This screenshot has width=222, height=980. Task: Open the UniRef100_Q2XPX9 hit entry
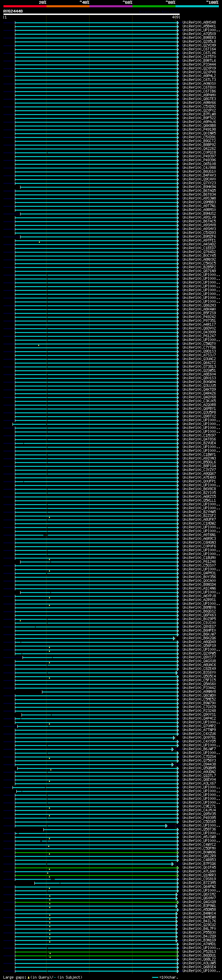tap(199, 68)
